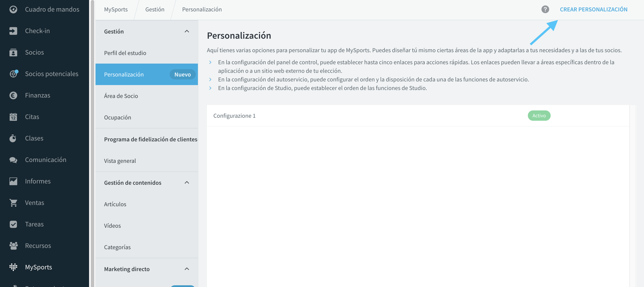This screenshot has height=287, width=644.
Task: Open the help question mark icon
Action: click(545, 9)
